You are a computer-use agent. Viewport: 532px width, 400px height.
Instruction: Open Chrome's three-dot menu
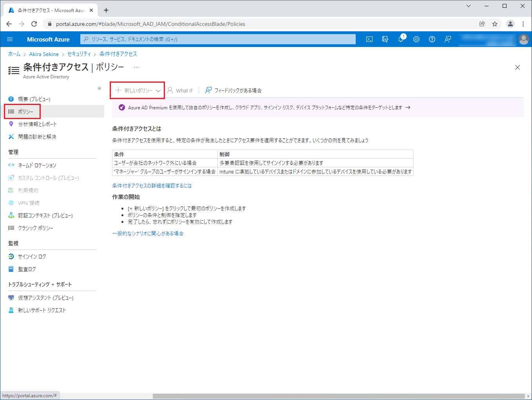click(x=523, y=24)
